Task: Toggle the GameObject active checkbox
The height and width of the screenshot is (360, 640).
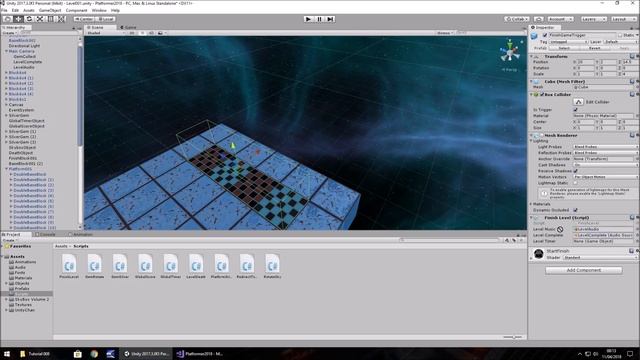Action: 544,35
